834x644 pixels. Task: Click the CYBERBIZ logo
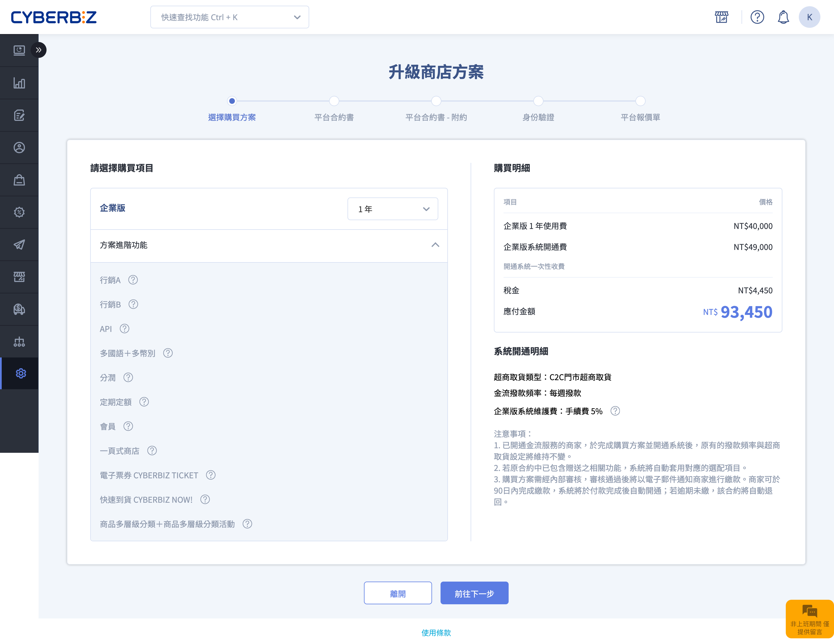click(x=54, y=17)
